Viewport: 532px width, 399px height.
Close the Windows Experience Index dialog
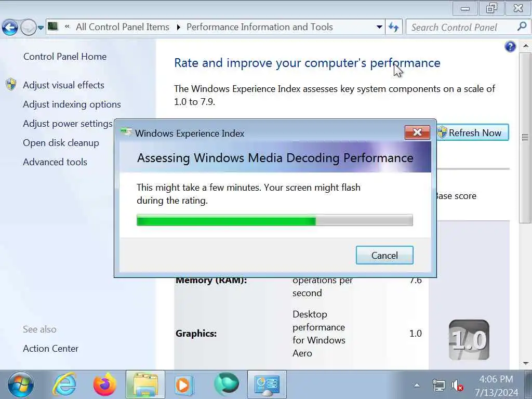pyautogui.click(x=417, y=132)
